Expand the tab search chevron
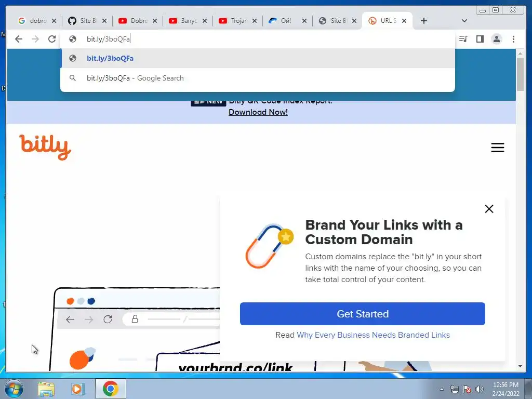The width and height of the screenshot is (532, 399). click(464, 21)
